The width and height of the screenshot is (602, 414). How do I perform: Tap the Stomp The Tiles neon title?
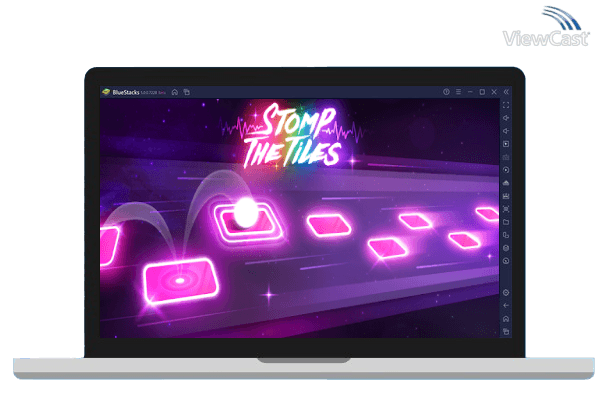coord(293,135)
